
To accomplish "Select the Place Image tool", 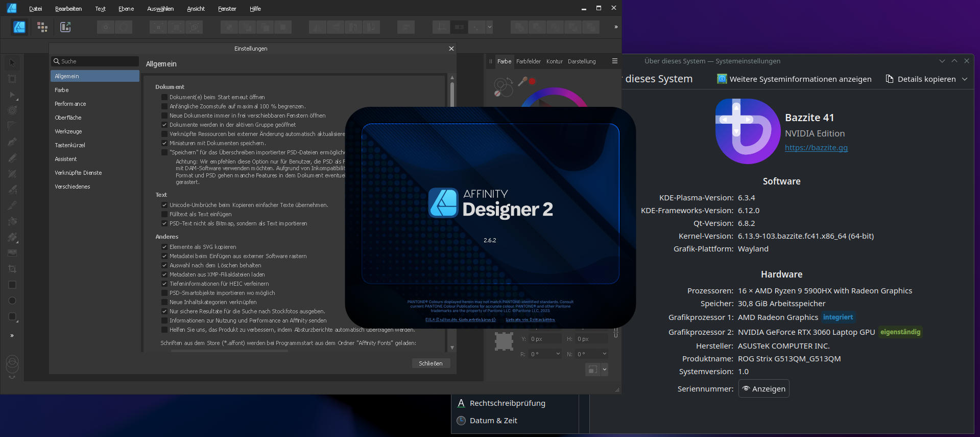I will (12, 253).
